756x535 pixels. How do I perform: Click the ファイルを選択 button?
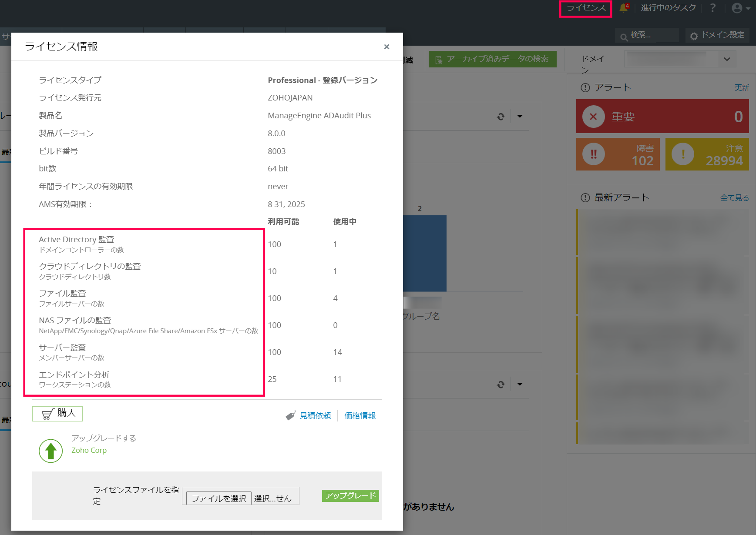coord(219,498)
